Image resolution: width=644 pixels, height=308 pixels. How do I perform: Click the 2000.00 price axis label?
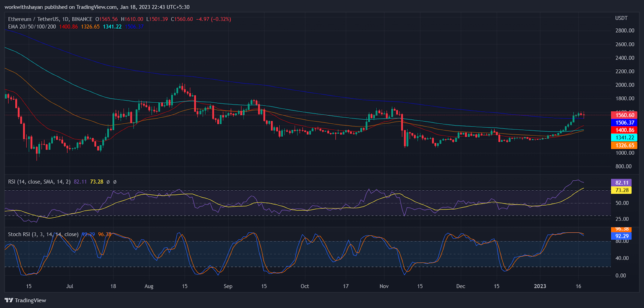pos(625,85)
